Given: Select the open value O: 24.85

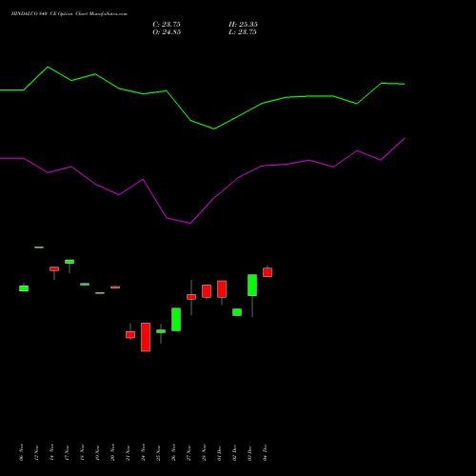Looking at the screenshot, I should (167, 32).
